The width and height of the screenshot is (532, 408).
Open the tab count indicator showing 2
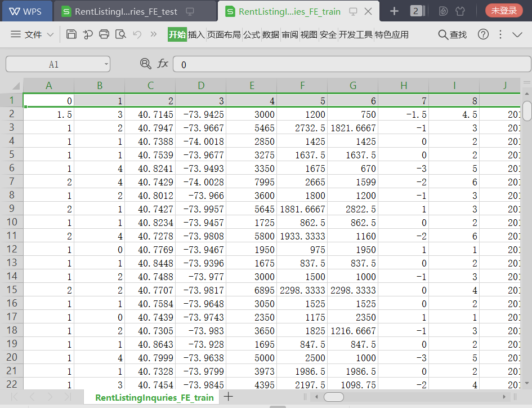click(417, 11)
